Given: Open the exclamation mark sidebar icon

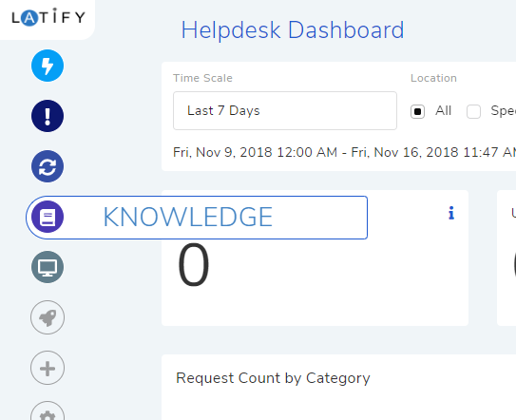Looking at the screenshot, I should click(48, 116).
